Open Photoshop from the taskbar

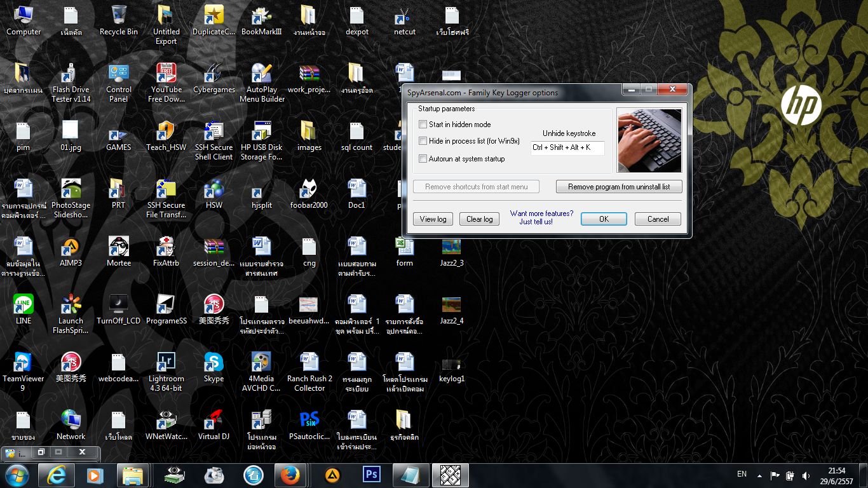pos(371,475)
